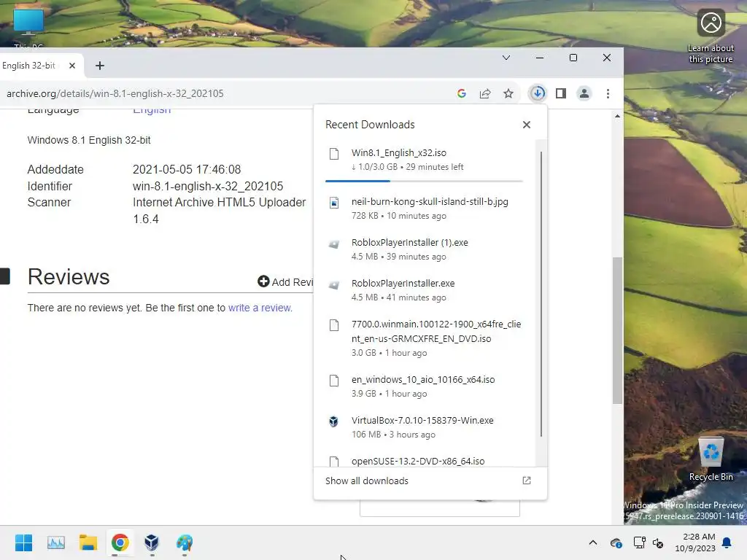747x560 pixels.
Task: Close the English 32-bit tab
Action: pos(72,66)
